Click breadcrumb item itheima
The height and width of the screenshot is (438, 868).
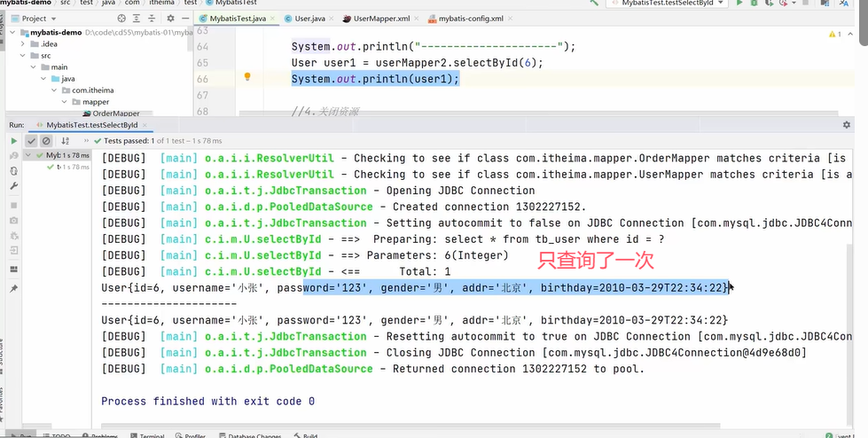tap(161, 3)
